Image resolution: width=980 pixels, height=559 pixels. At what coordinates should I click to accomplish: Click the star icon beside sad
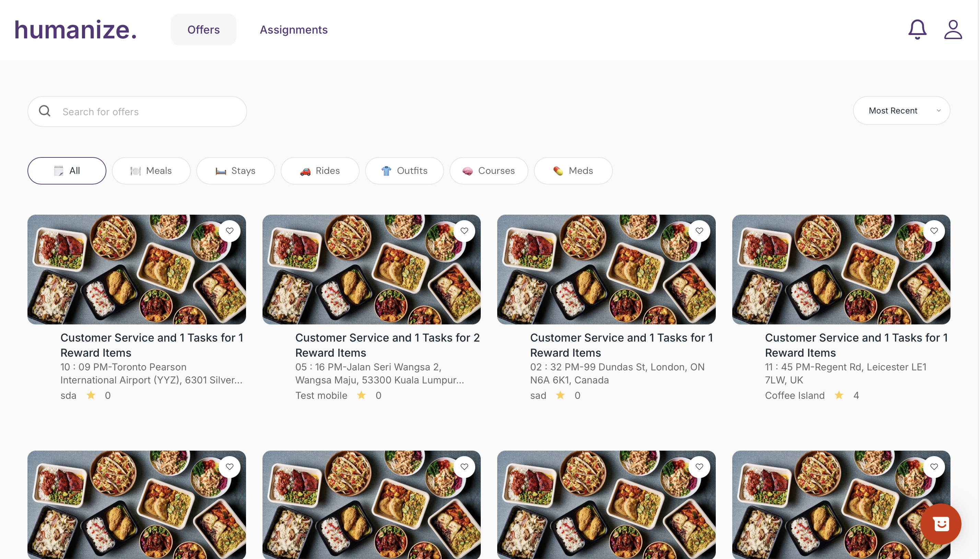561,395
